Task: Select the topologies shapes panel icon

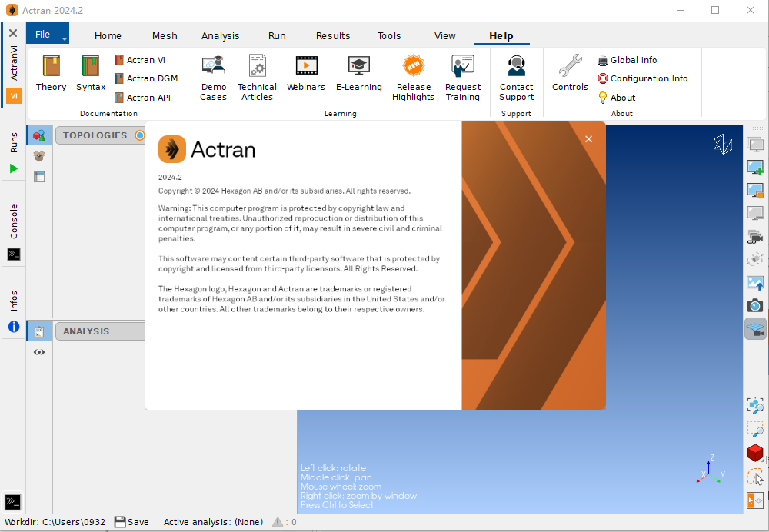Action: 39,135
